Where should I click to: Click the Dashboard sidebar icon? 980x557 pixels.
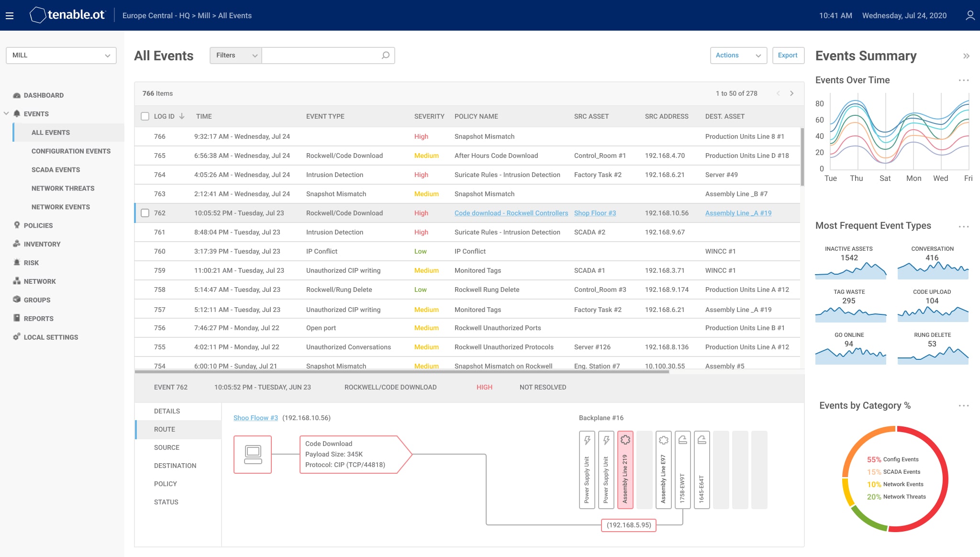point(17,95)
